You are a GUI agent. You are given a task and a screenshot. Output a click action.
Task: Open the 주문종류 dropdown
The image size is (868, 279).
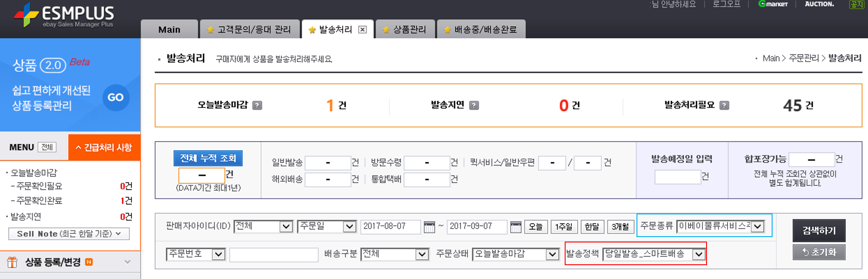[x=720, y=226]
